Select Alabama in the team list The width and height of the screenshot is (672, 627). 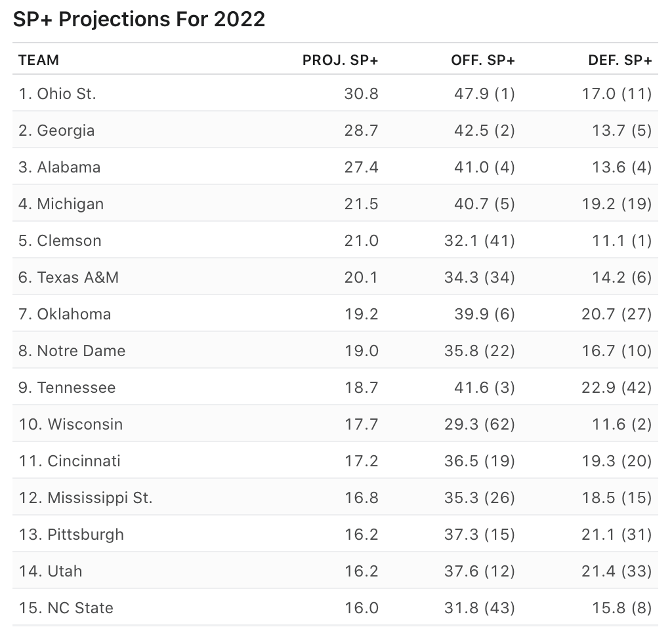click(68, 167)
